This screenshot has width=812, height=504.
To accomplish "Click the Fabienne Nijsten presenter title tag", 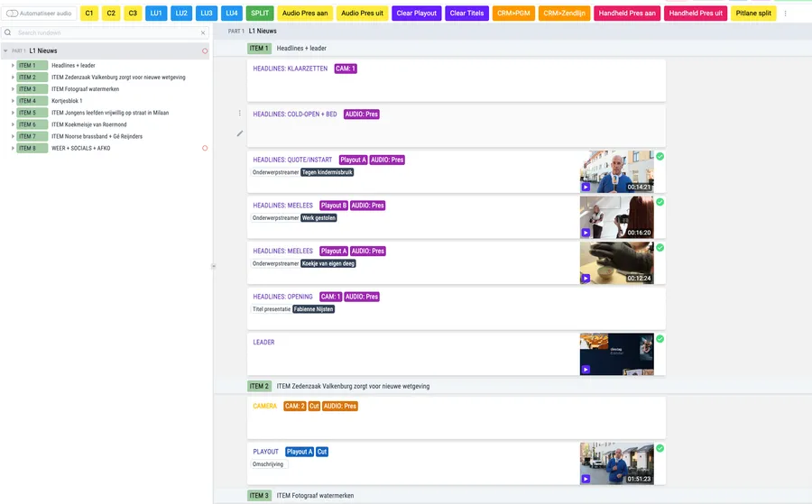I will pos(313,309).
